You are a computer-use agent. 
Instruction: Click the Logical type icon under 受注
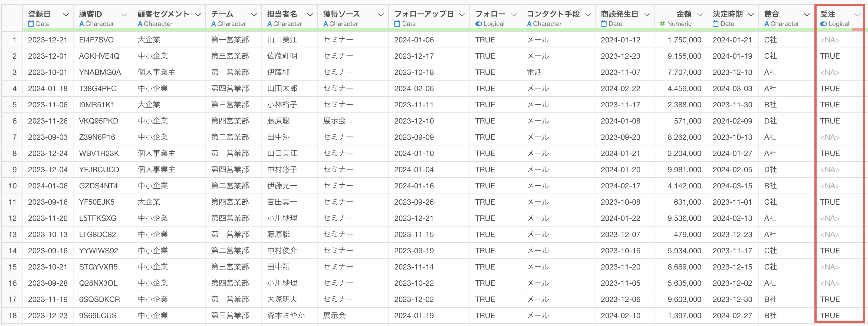point(824,24)
